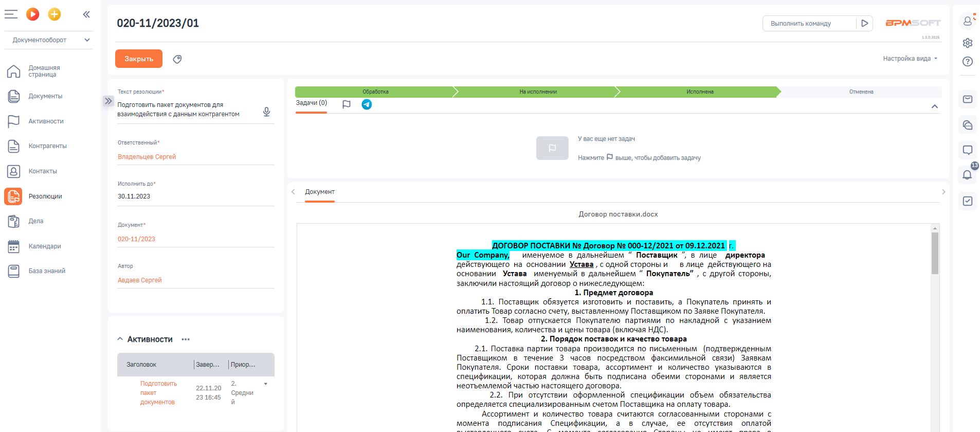
Task: Select the На исполнении stage
Action: click(538, 92)
